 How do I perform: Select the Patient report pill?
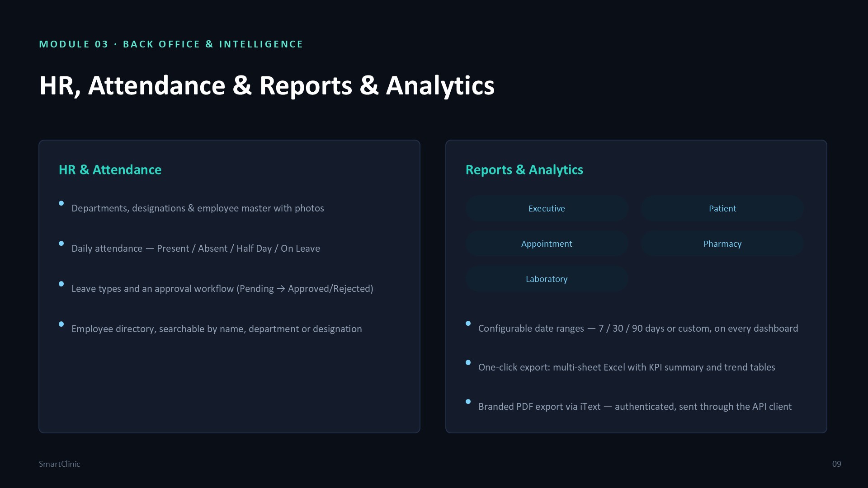point(722,208)
